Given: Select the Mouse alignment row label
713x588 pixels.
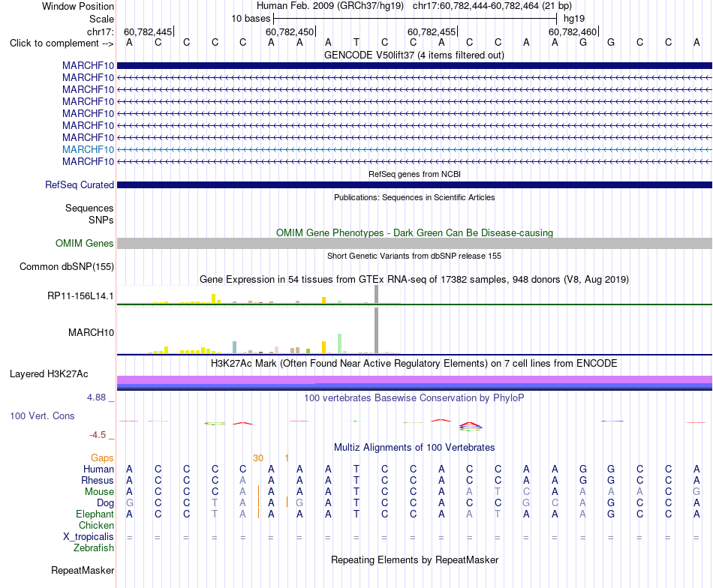Looking at the screenshot, I should pyautogui.click(x=100, y=492).
